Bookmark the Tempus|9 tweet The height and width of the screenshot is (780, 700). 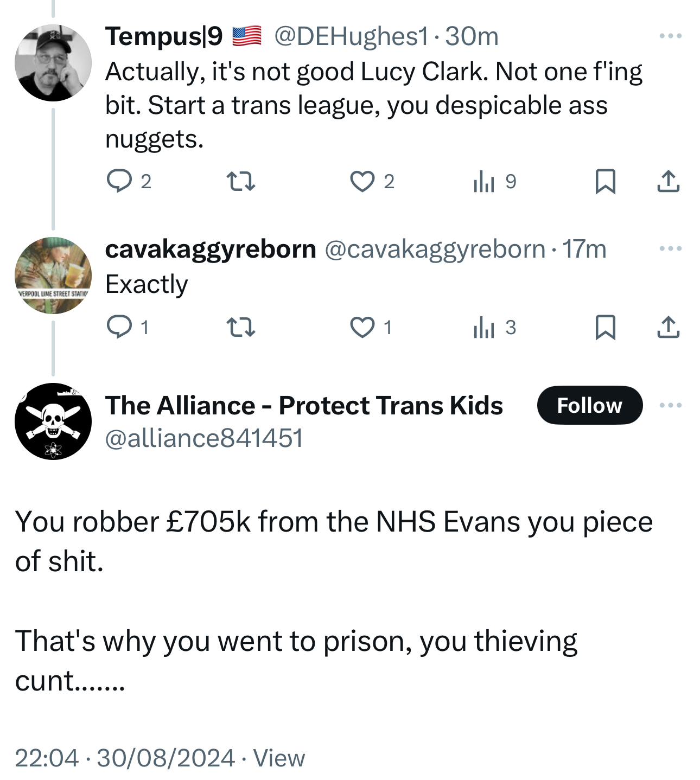tap(605, 181)
